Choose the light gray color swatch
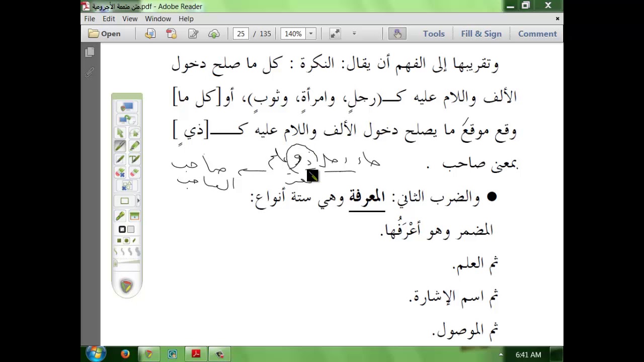The width and height of the screenshot is (644, 362). (131, 229)
